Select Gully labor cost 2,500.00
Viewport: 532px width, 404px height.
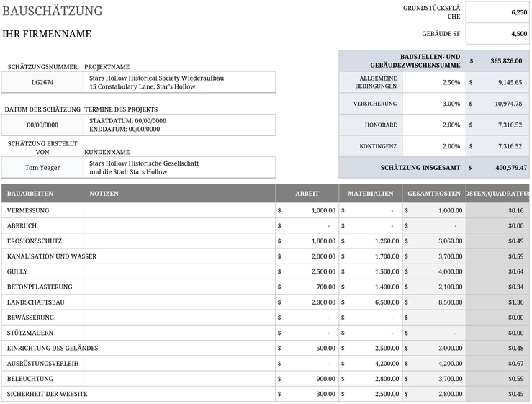pyautogui.click(x=307, y=271)
